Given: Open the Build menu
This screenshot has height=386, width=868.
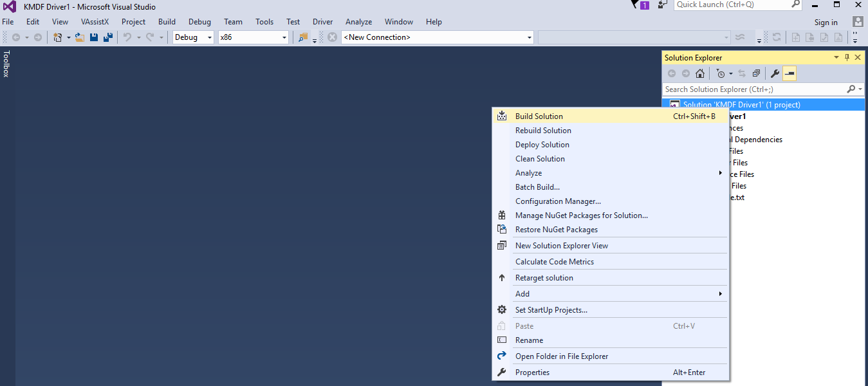Looking at the screenshot, I should pos(167,22).
